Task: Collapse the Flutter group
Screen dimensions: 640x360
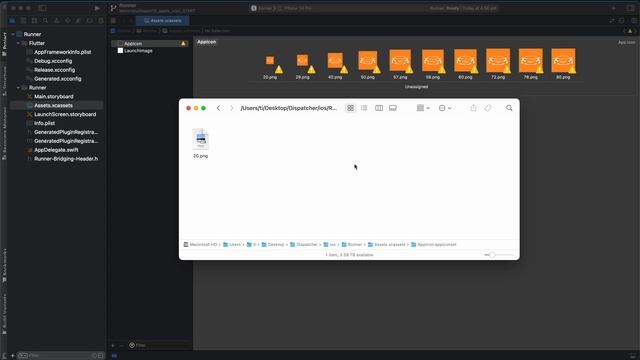Action: [18, 43]
